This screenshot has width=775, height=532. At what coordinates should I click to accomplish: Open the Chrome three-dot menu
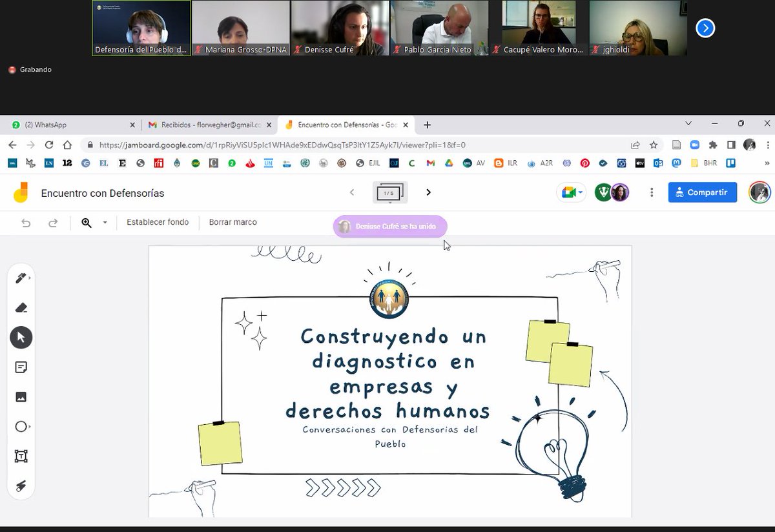tap(767, 145)
